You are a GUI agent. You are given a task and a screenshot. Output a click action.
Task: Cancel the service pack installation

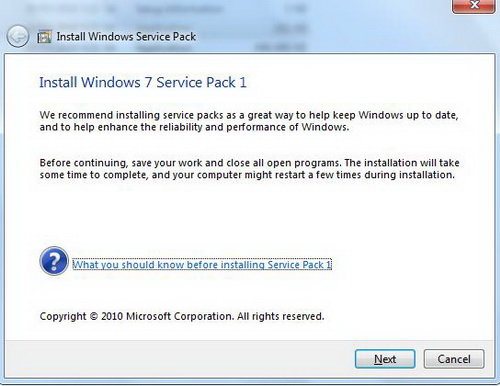click(454, 359)
